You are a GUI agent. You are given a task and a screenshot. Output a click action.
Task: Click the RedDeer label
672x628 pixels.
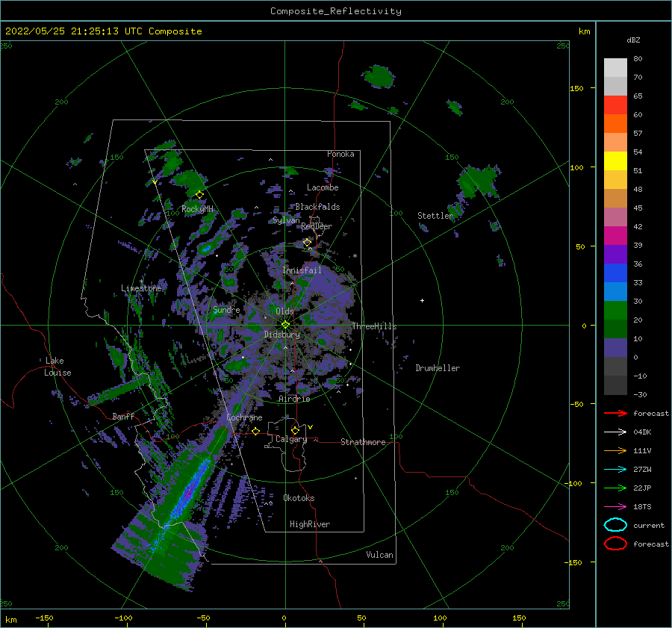317,226
